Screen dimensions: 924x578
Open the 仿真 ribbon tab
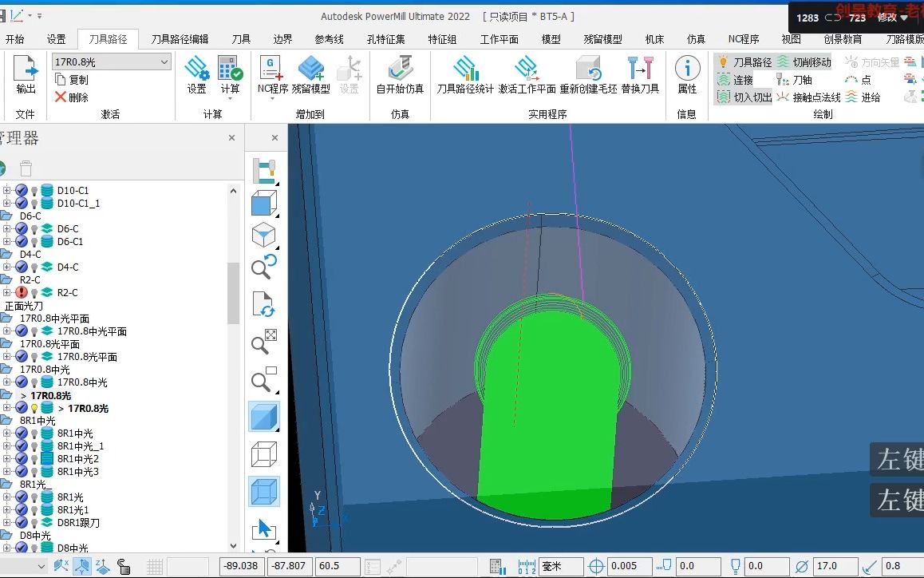696,39
